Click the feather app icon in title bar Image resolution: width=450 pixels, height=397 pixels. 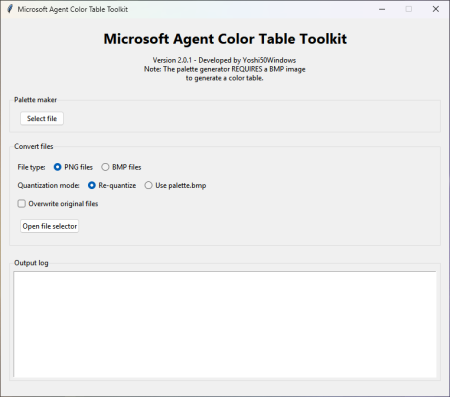pos(10,9)
